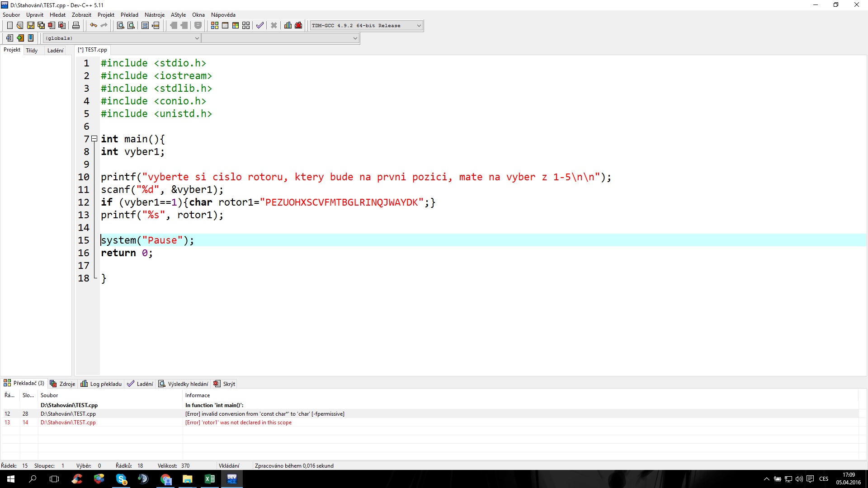Click the Save all files icon
Image resolution: width=868 pixels, height=488 pixels.
coord(41,25)
